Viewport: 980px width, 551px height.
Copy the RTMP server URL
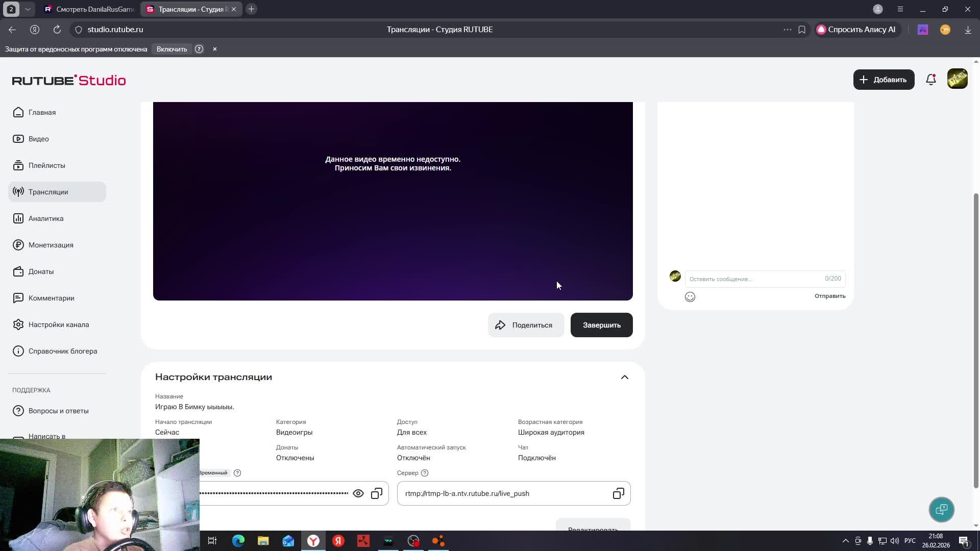click(618, 493)
